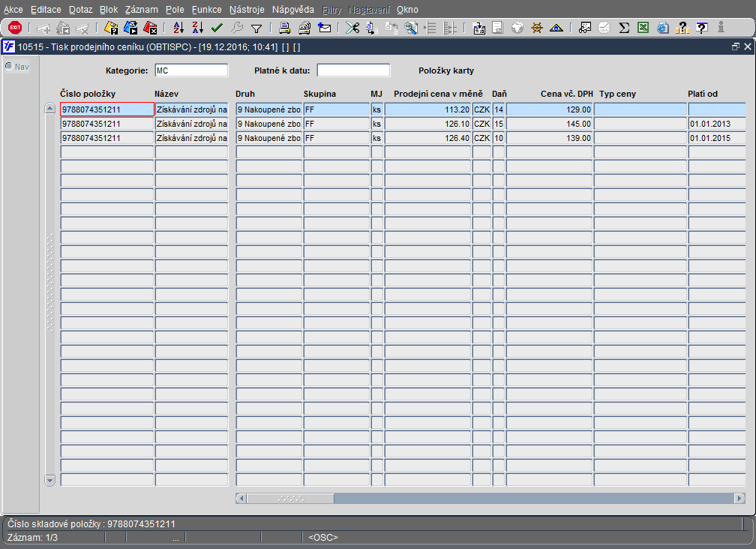
Task: Click horizontal scrollbar left arrow
Action: tap(241, 499)
